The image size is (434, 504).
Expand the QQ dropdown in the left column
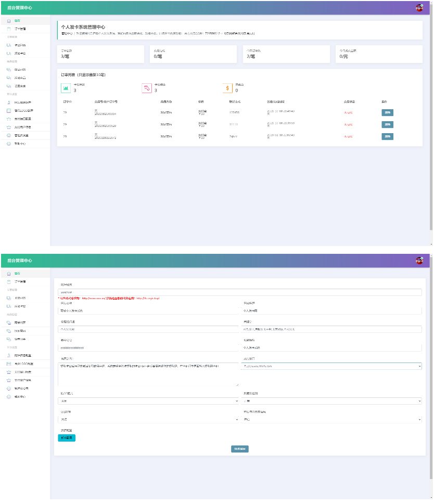(x=148, y=419)
